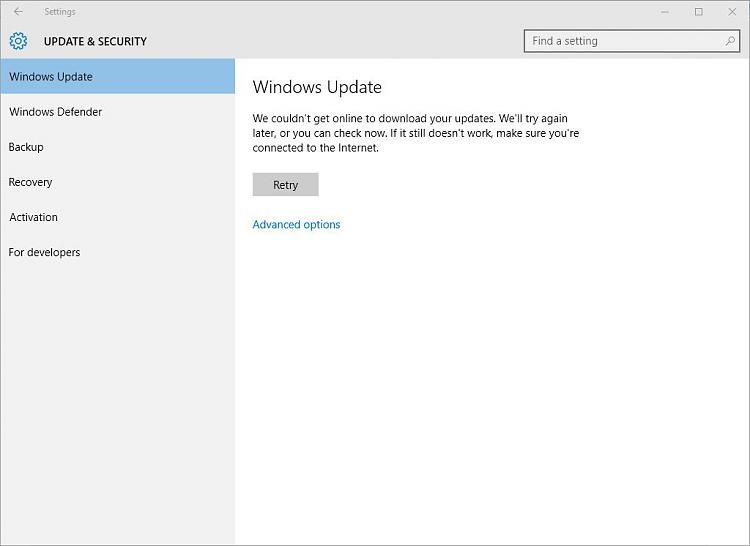
Task: Click the Settings title bar label
Action: [60, 11]
